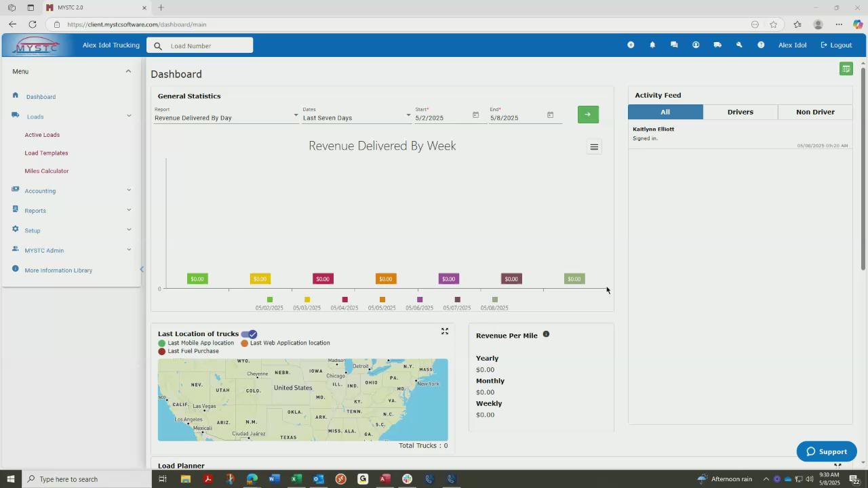Click the truck icon in top bar
This screenshot has height=488, width=868.
tap(717, 45)
